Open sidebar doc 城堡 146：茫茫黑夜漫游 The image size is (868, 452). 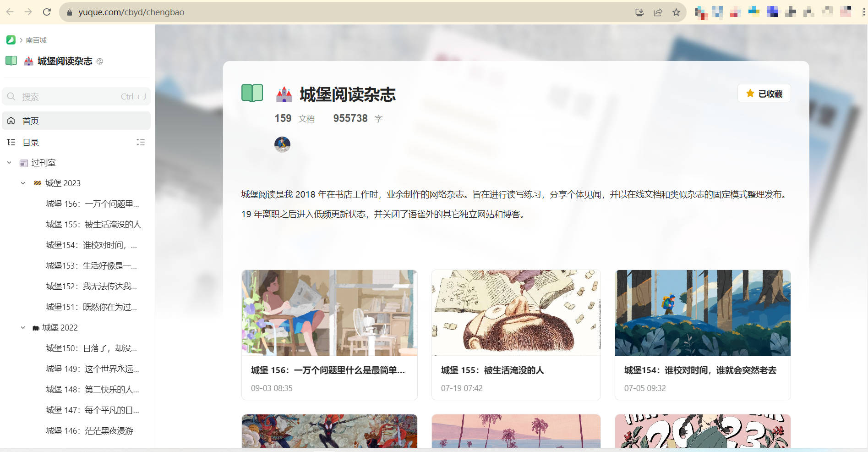(90, 431)
